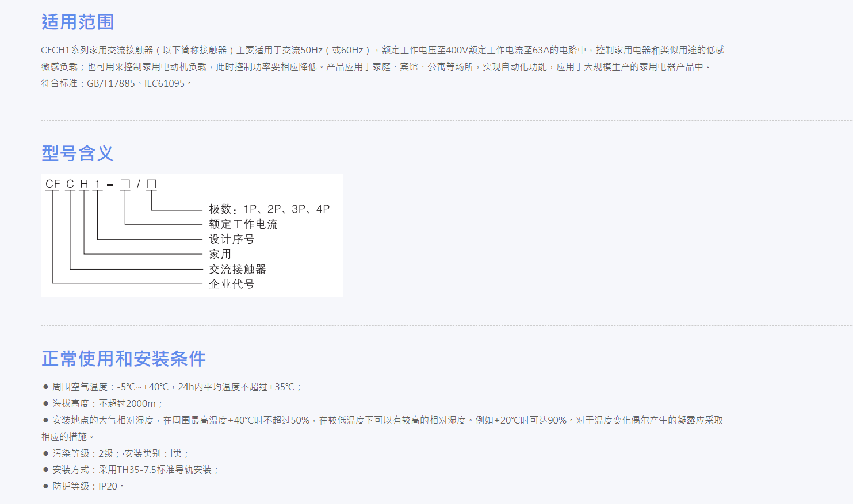Click the 企业代号 diagram label
Image resolution: width=853 pixels, height=504 pixels.
click(231, 284)
